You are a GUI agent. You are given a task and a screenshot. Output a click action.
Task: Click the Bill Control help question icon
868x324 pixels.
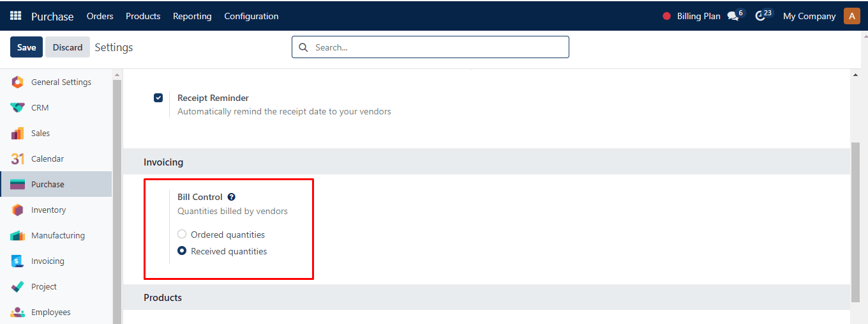pyautogui.click(x=231, y=197)
